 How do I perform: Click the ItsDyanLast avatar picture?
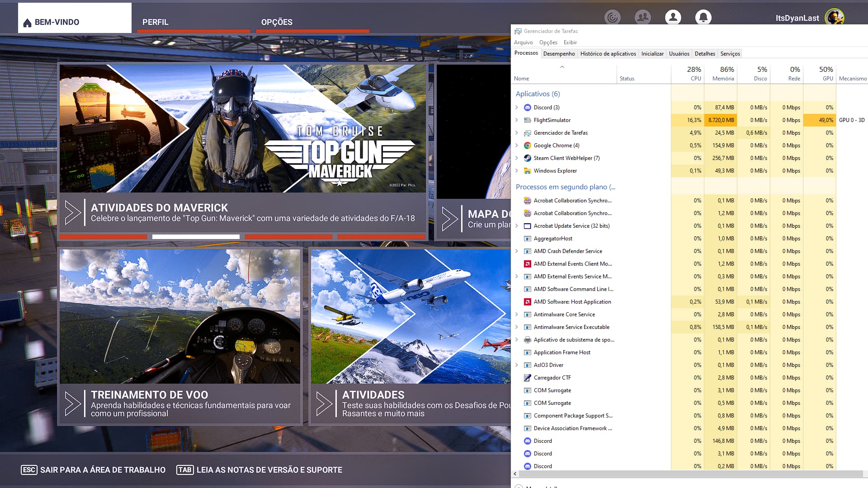(x=834, y=18)
